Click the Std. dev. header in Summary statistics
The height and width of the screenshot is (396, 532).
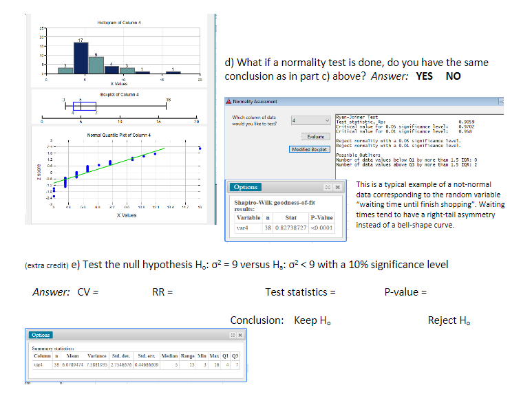pos(121,356)
